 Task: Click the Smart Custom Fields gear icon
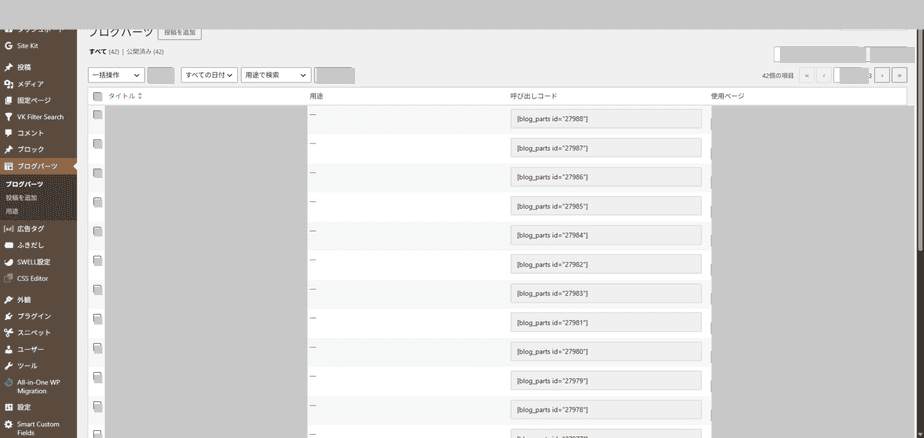8,424
